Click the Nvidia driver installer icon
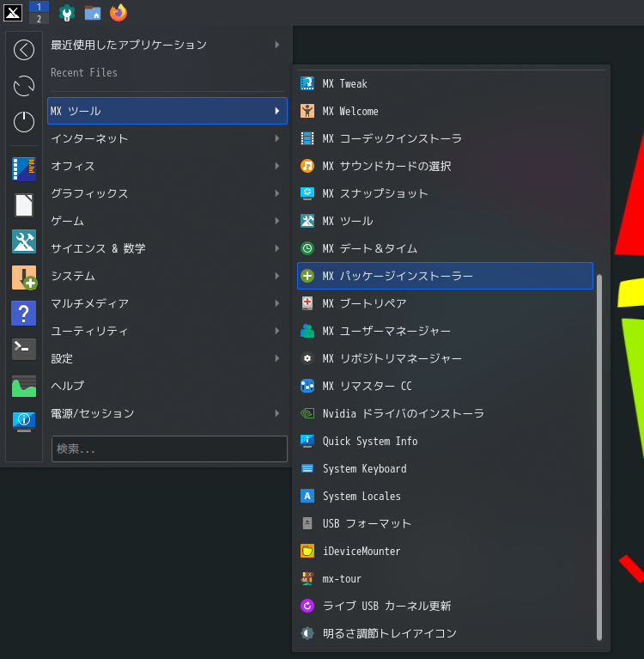The width and height of the screenshot is (644, 659). tap(307, 413)
